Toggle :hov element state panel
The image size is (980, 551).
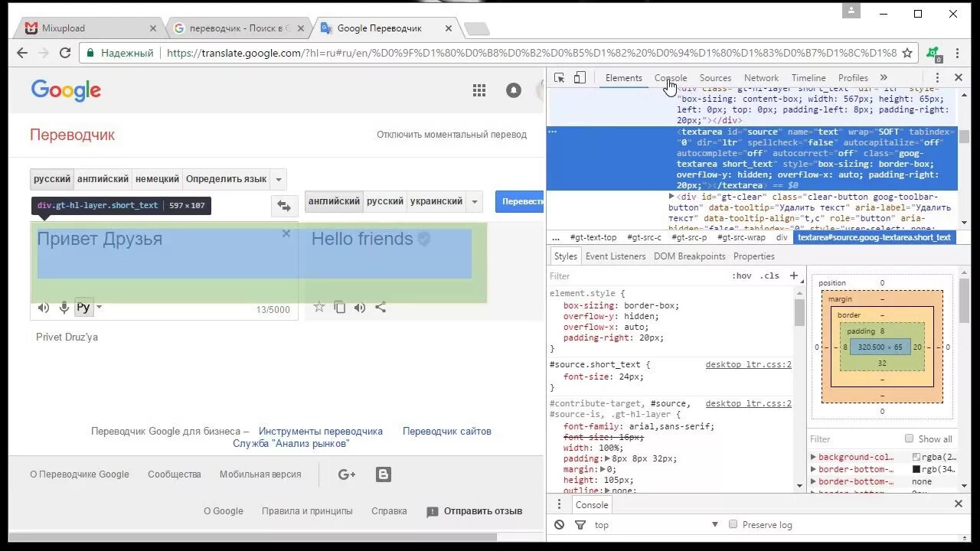(x=741, y=276)
